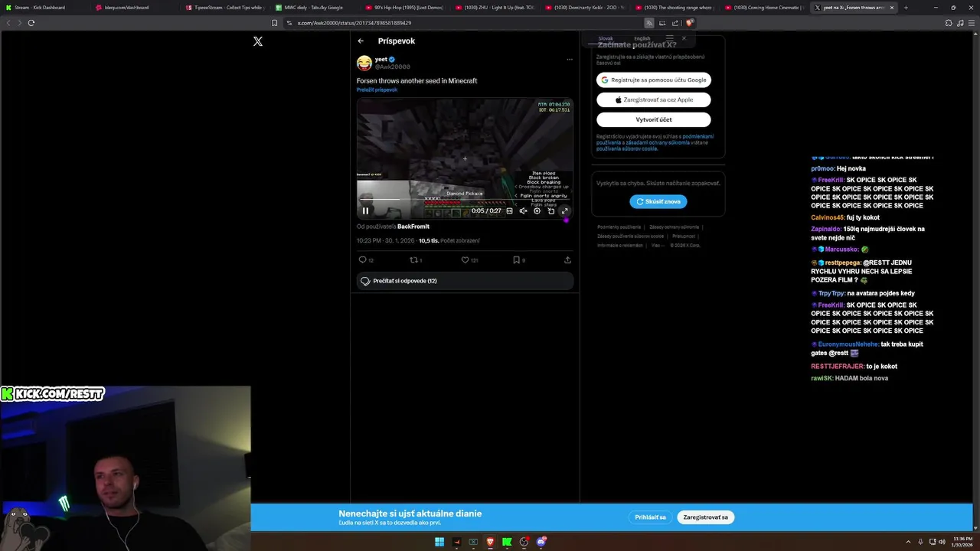Switch to the MWC diely Google Sheets tab

(x=316, y=8)
